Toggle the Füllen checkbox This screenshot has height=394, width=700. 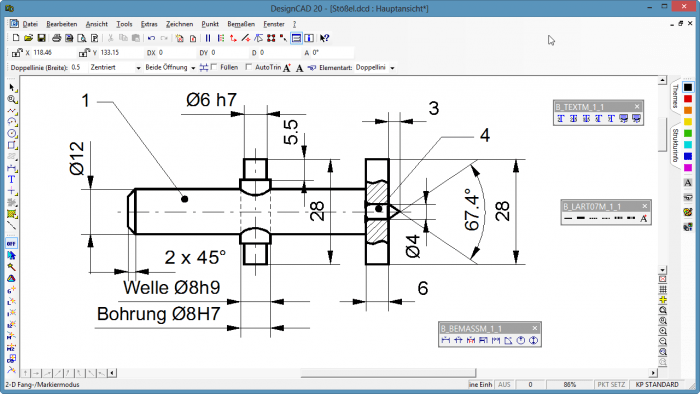(x=214, y=67)
